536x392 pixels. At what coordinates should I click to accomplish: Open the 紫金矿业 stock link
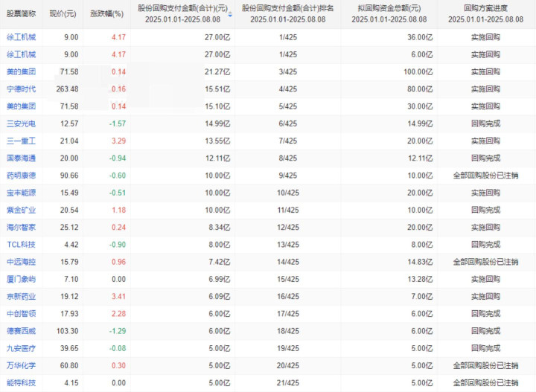(x=21, y=210)
